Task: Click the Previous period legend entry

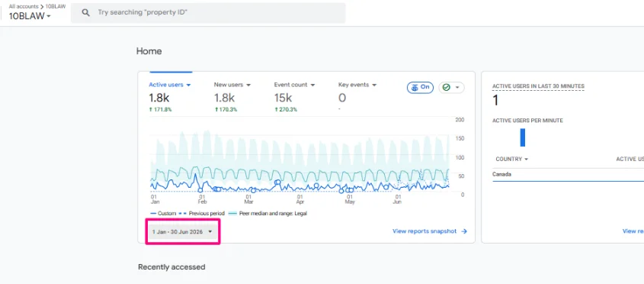Action: (x=202, y=214)
